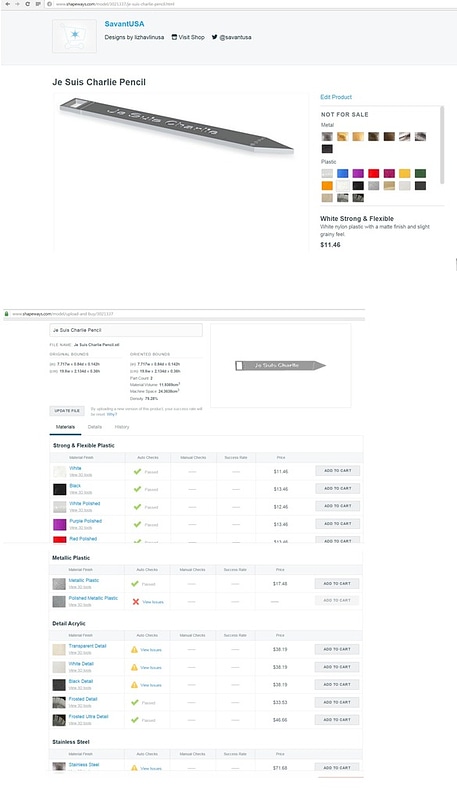Image resolution: width=457 pixels, height=800 pixels.
Task: Add White Polished to cart
Action: click(338, 506)
